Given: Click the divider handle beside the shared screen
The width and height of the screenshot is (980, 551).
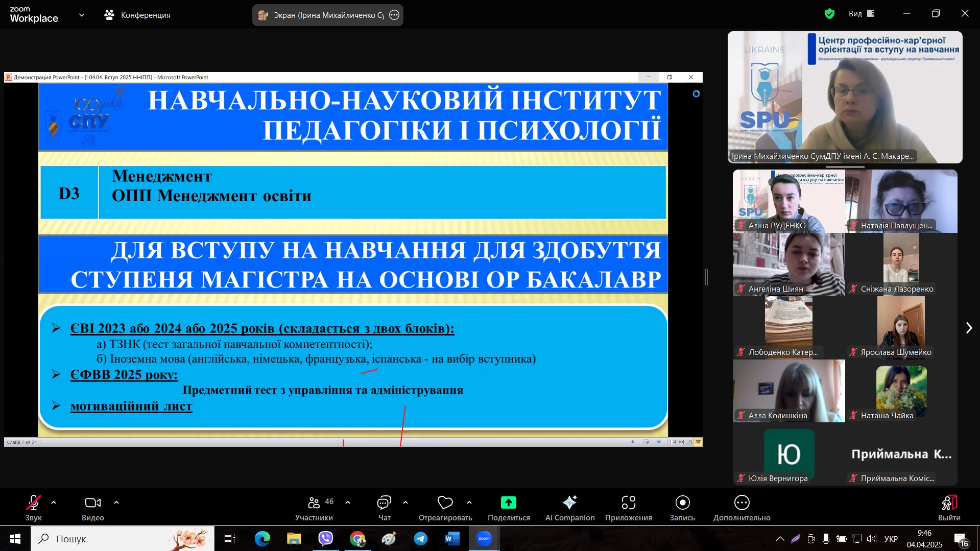Looking at the screenshot, I should (706, 277).
